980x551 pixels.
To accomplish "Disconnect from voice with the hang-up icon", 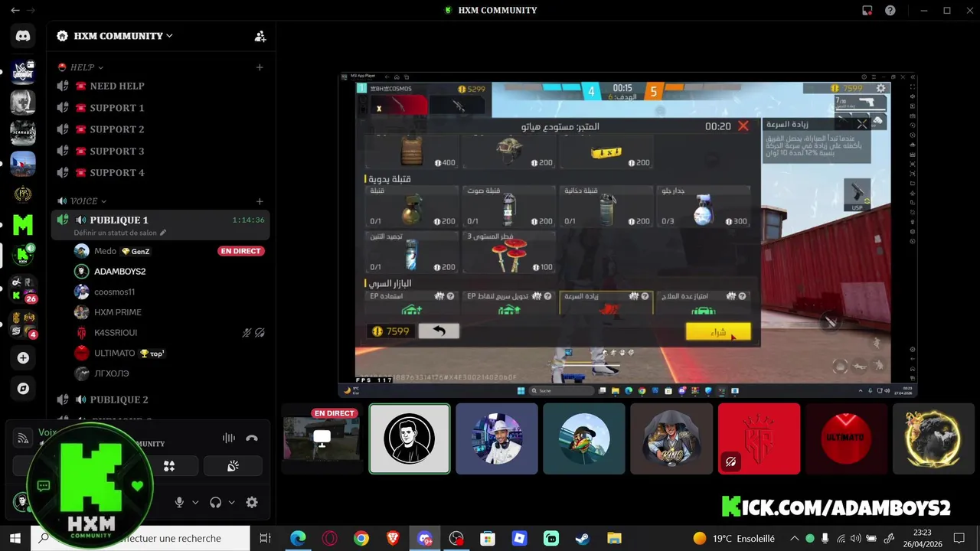I will pyautogui.click(x=252, y=439).
